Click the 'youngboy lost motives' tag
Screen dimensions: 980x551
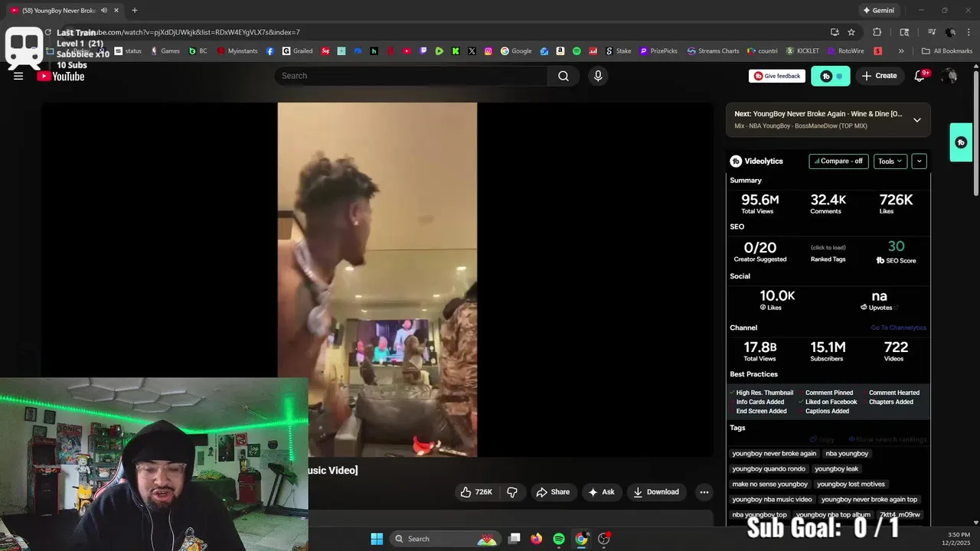click(851, 484)
